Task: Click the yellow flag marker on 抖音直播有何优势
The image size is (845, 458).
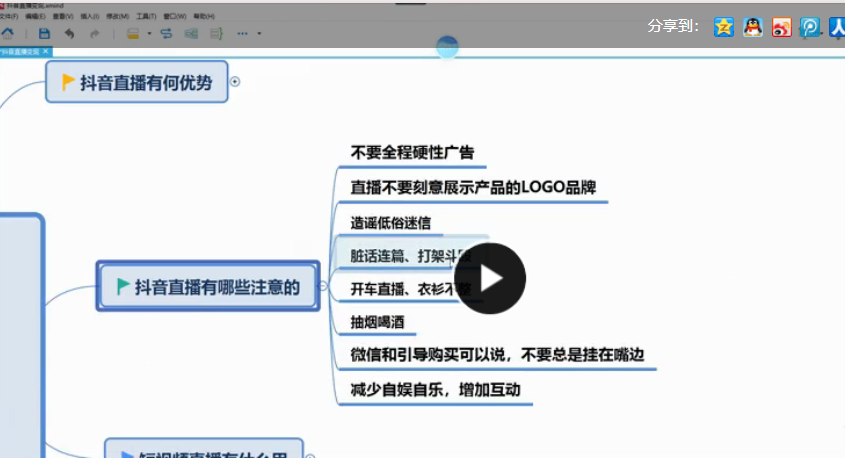Action: (68, 82)
